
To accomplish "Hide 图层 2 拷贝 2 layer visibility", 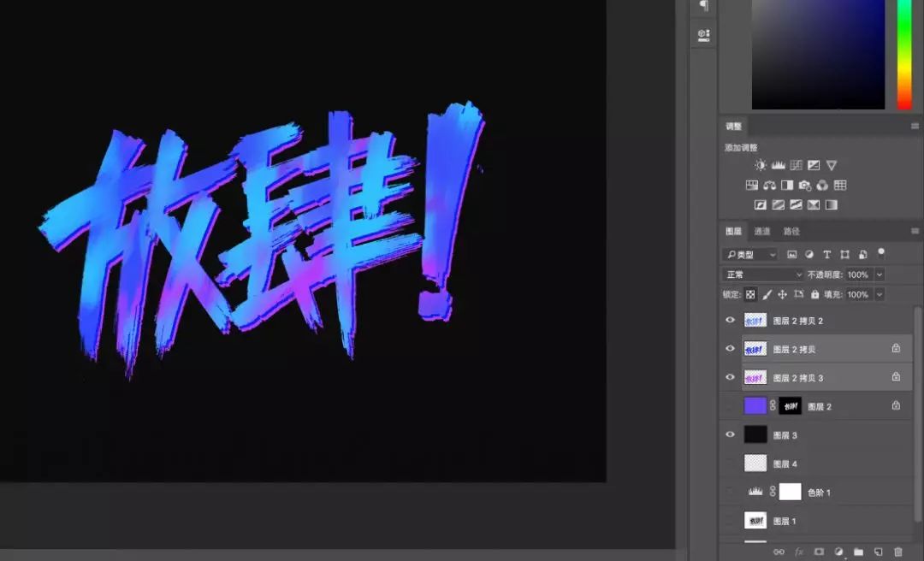I will click(x=730, y=320).
